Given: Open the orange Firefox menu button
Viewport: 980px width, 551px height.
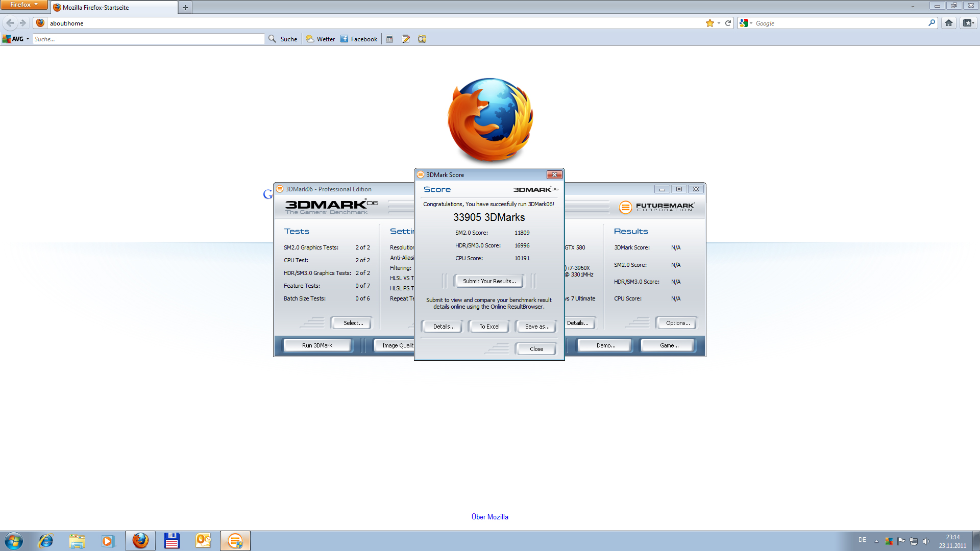Looking at the screenshot, I should [x=24, y=5].
